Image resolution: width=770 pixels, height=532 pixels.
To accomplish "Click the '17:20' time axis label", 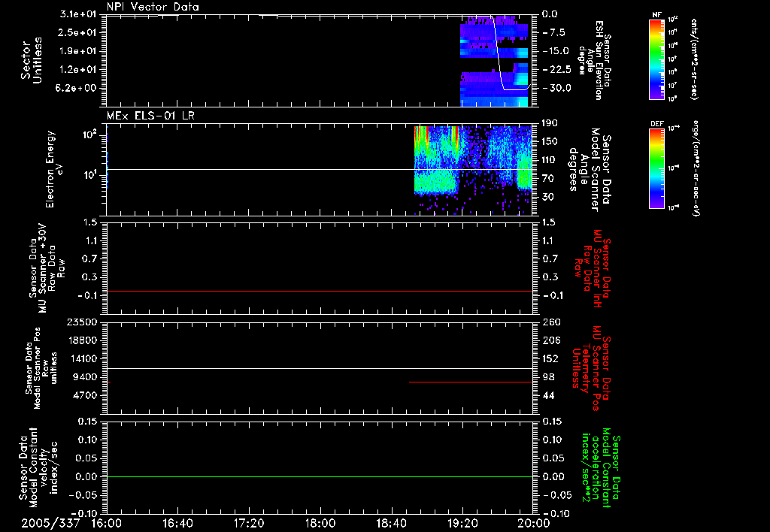I will tap(249, 523).
